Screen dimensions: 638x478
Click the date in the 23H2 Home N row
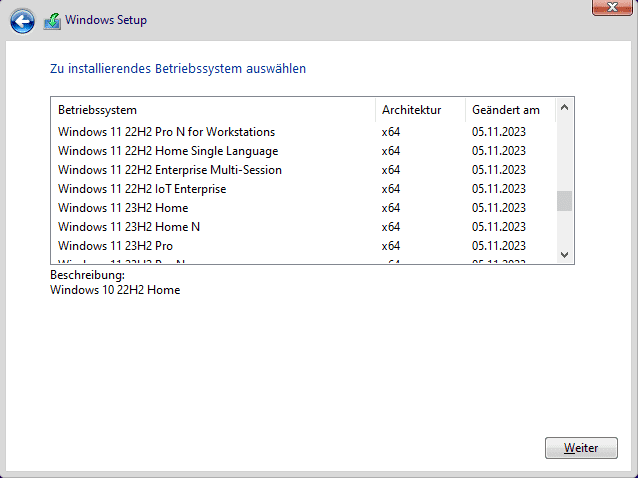(499, 227)
